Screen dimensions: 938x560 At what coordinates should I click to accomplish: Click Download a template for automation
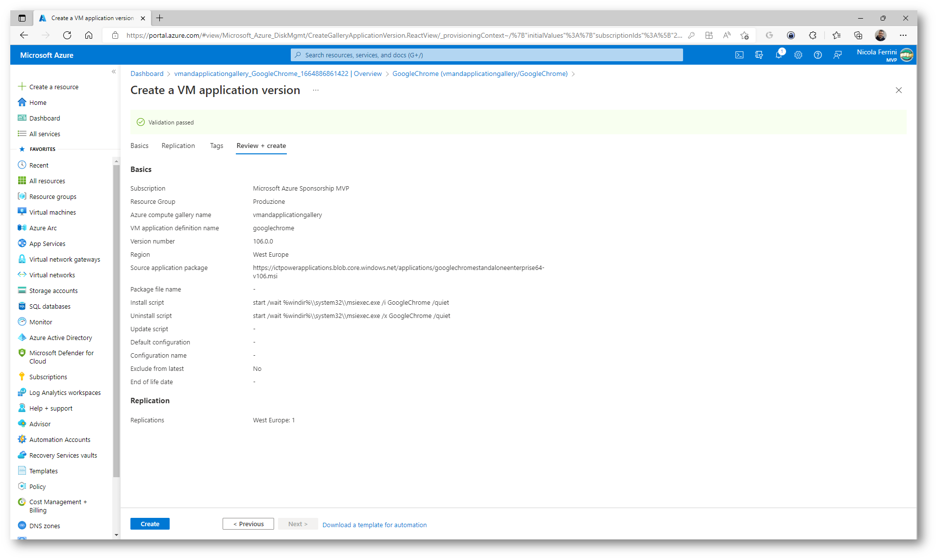(x=375, y=525)
